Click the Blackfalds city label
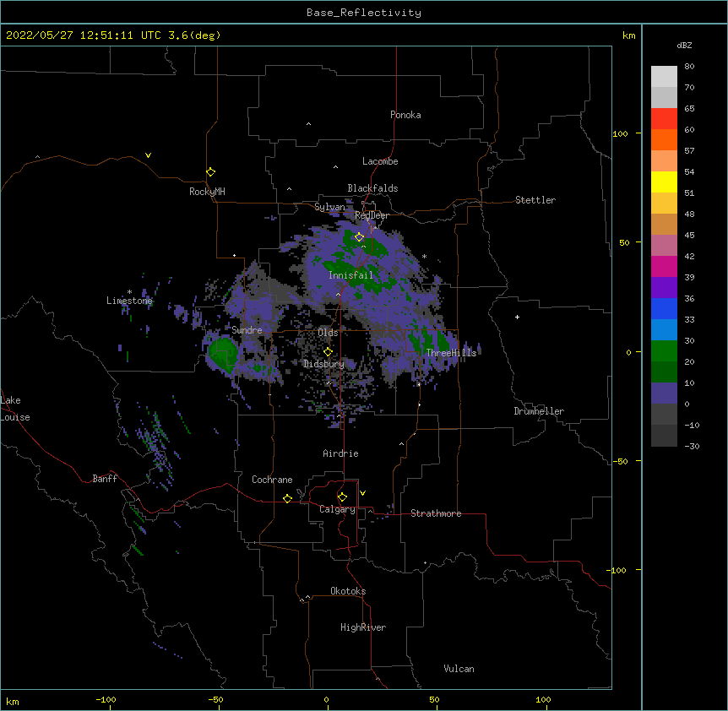Screen dimensions: 728x711 (372, 188)
